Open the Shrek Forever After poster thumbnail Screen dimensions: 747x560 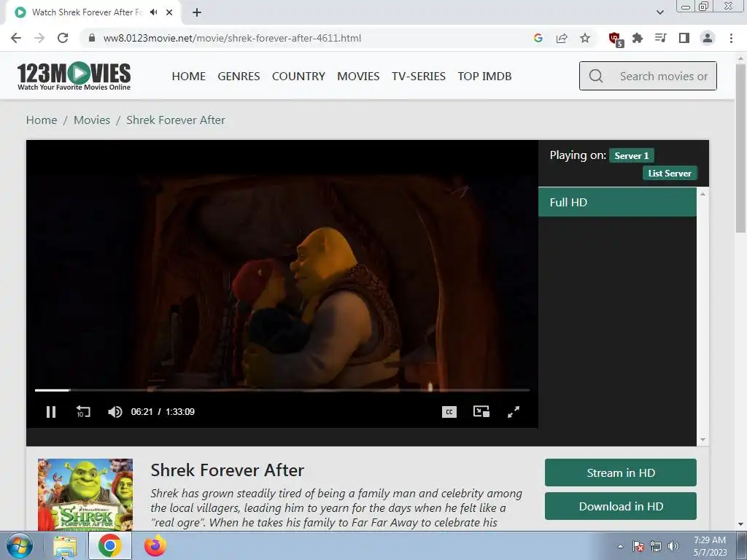click(85, 494)
